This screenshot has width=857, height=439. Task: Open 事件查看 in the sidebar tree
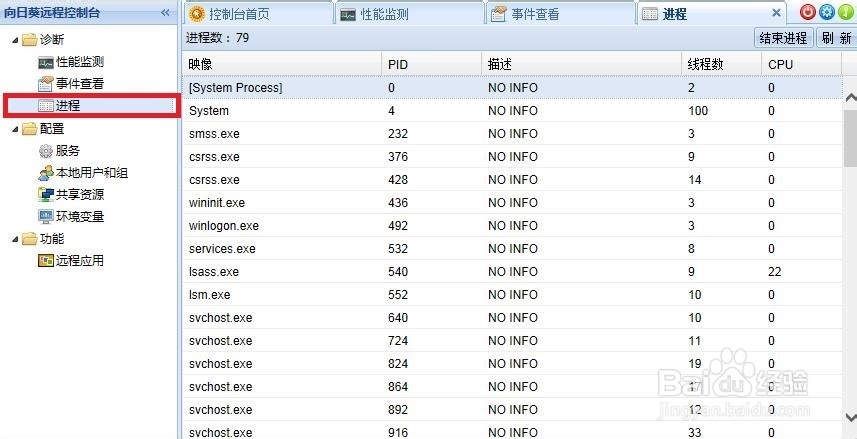[80, 84]
